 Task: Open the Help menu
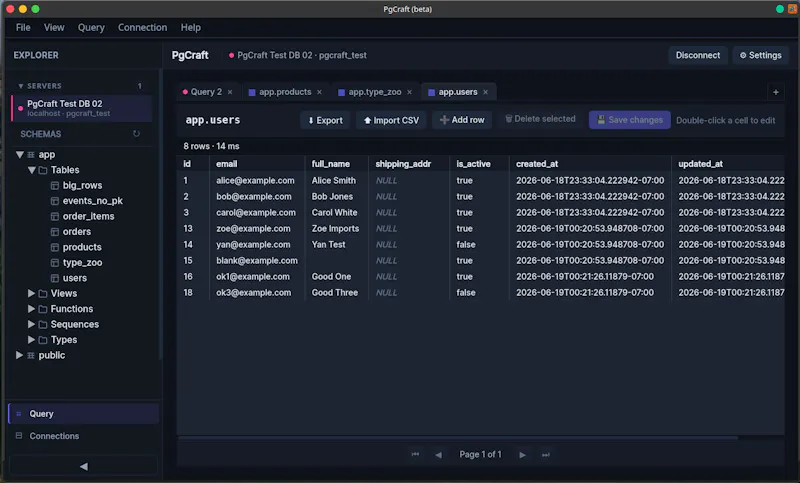(x=190, y=28)
